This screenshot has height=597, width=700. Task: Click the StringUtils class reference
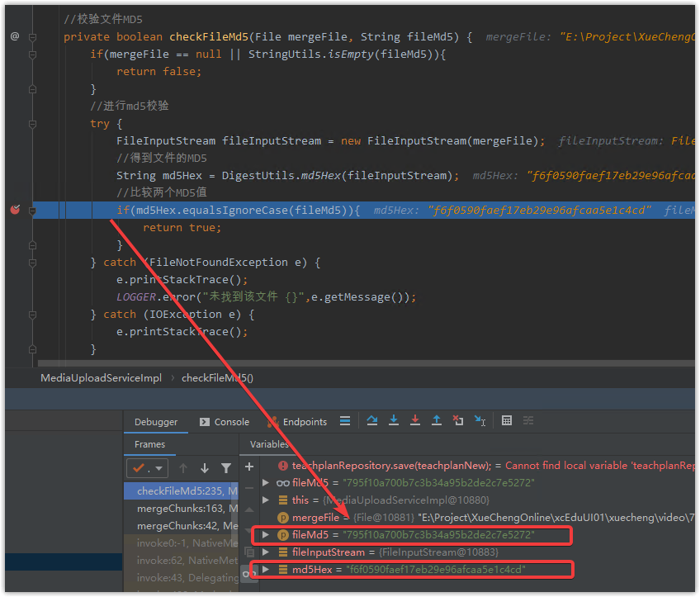coord(284,54)
